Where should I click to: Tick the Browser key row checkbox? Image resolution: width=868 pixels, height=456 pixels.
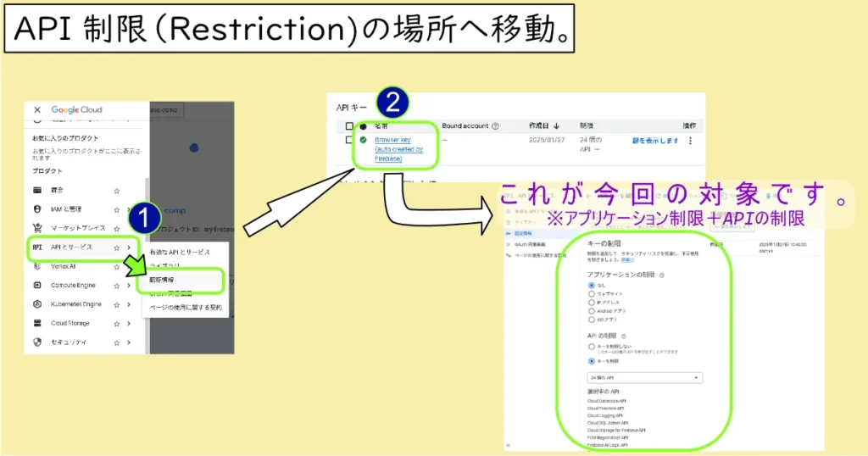coord(348,140)
